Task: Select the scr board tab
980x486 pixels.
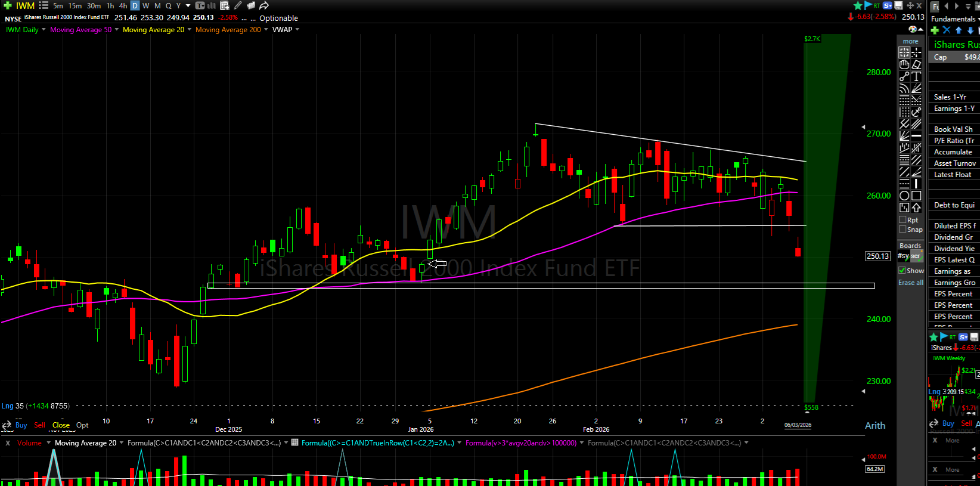Action: coord(916,256)
